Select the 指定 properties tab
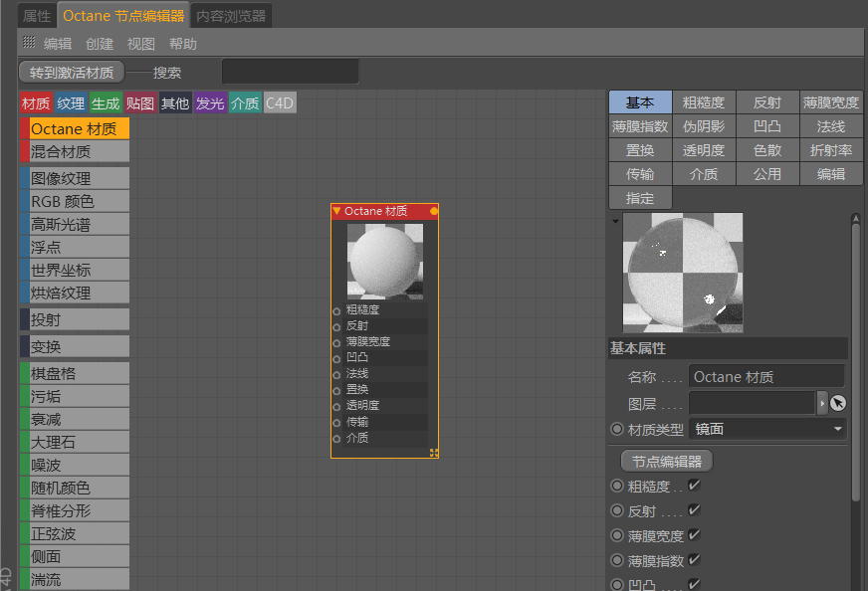This screenshot has height=591, width=868. pyautogui.click(x=640, y=198)
